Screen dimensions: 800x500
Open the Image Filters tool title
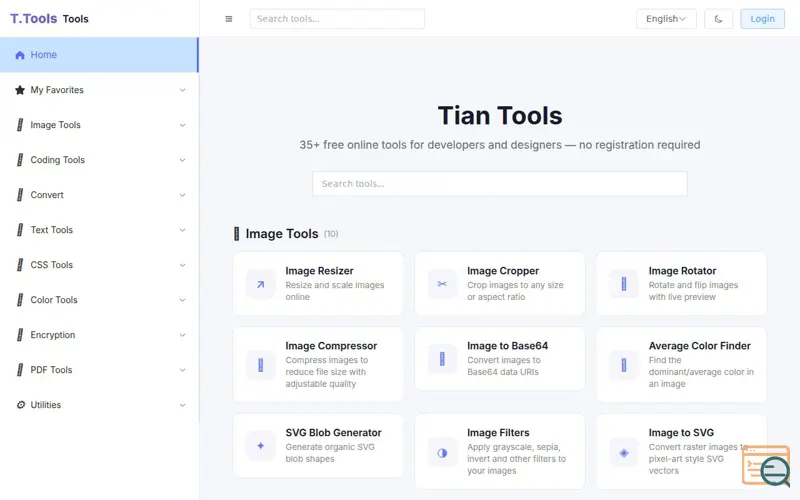[x=498, y=433]
